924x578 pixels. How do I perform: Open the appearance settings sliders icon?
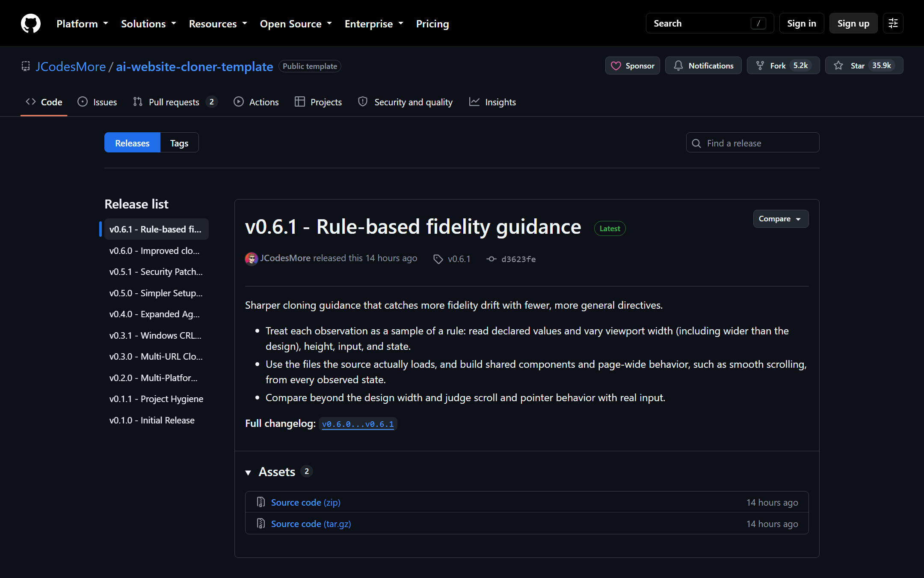893,23
